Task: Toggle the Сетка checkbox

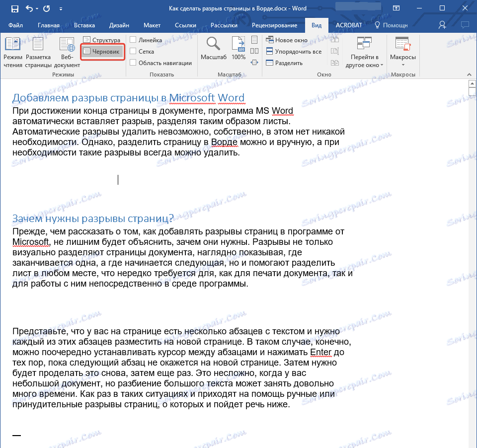Action: 133,51
